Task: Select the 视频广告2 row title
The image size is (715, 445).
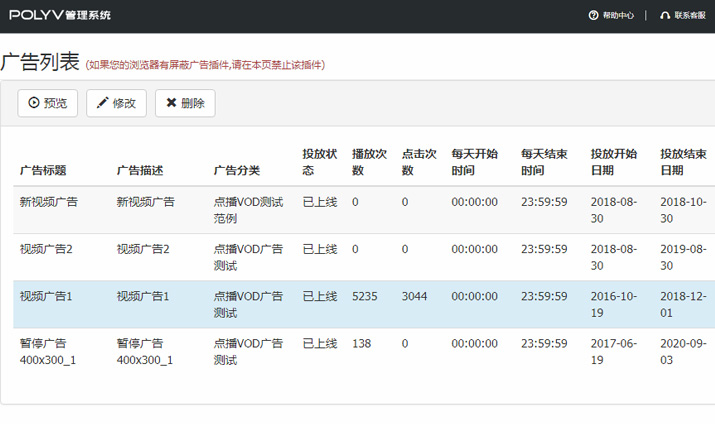Action: 46,249
